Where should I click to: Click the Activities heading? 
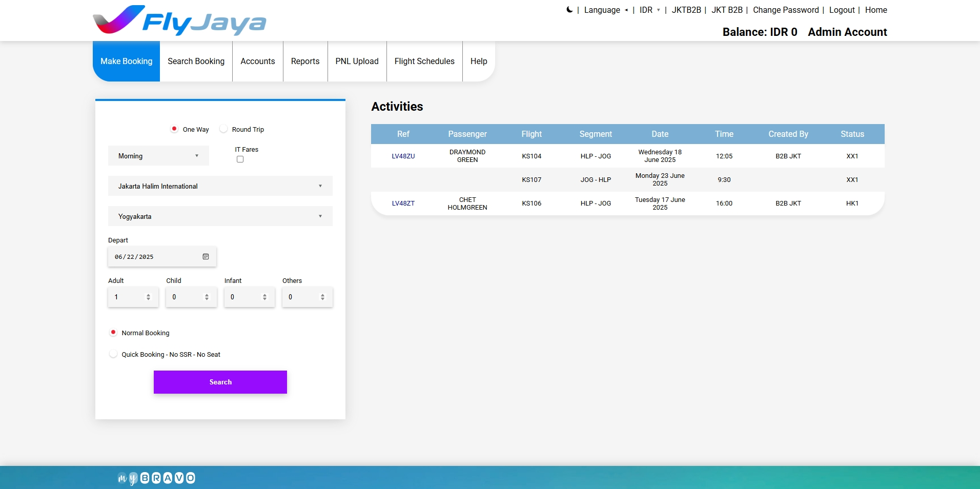tap(397, 107)
